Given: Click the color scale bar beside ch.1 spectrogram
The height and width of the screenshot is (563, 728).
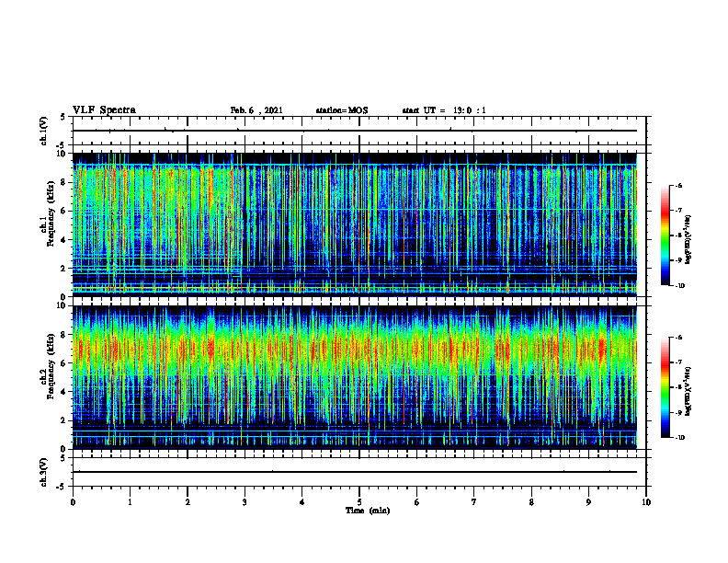Looking at the screenshot, I should click(x=665, y=236).
